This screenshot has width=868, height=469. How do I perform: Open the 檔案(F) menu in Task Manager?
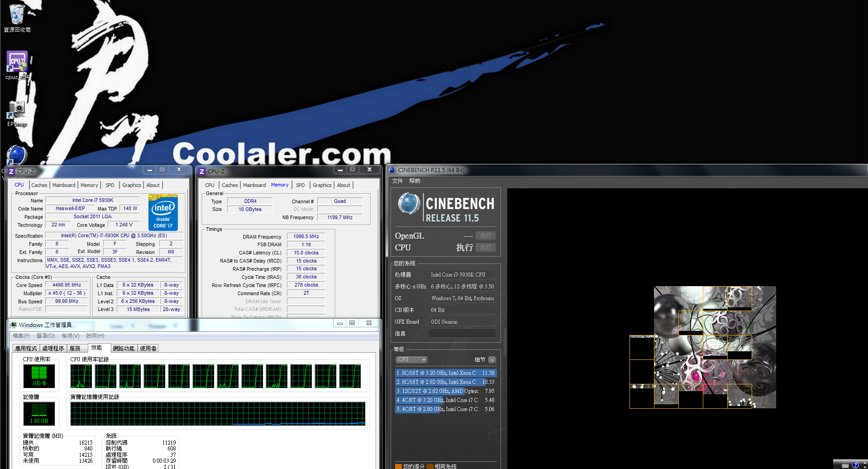(x=21, y=336)
